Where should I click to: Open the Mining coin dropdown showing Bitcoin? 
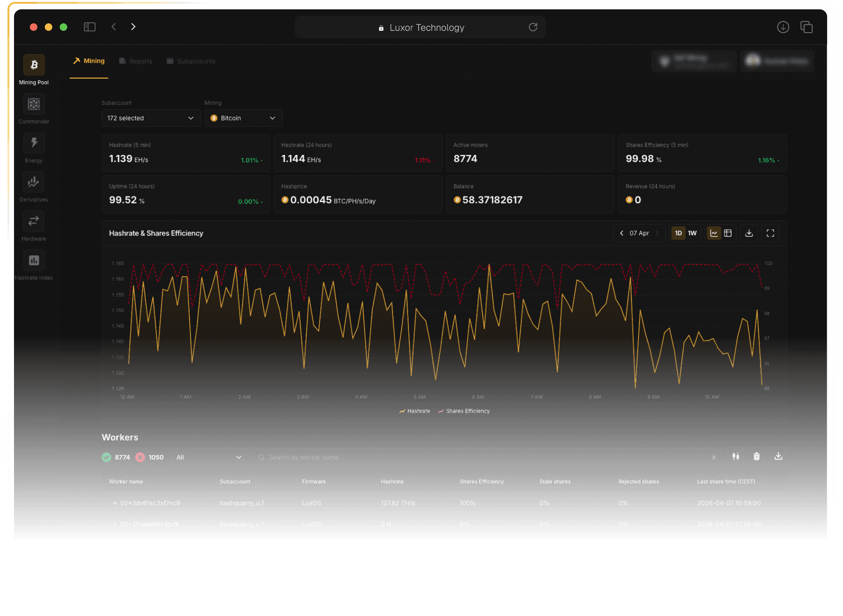click(243, 118)
